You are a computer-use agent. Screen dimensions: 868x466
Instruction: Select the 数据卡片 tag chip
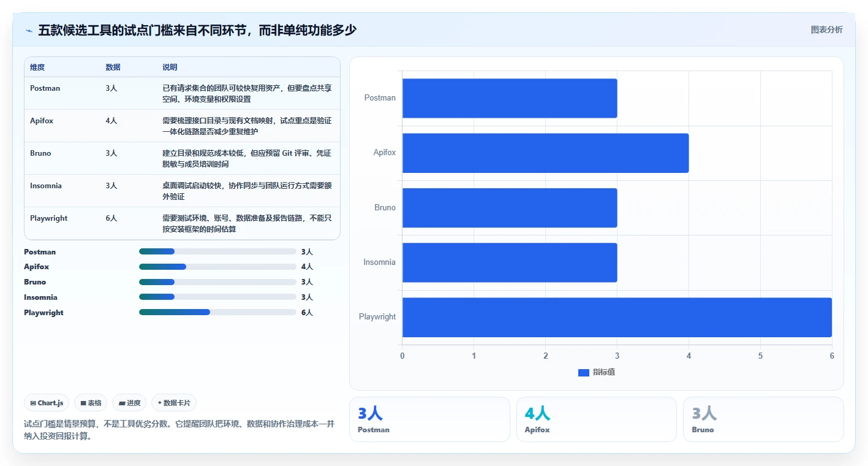(x=174, y=403)
